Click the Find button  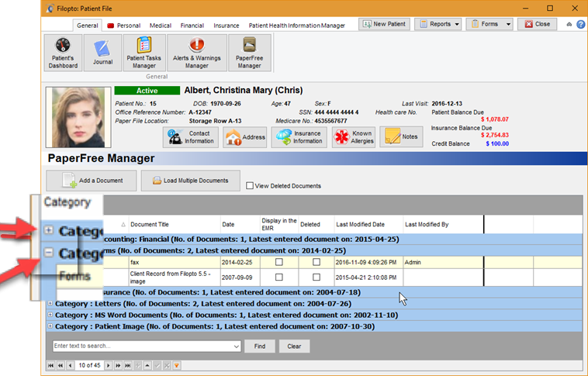pyautogui.click(x=260, y=347)
